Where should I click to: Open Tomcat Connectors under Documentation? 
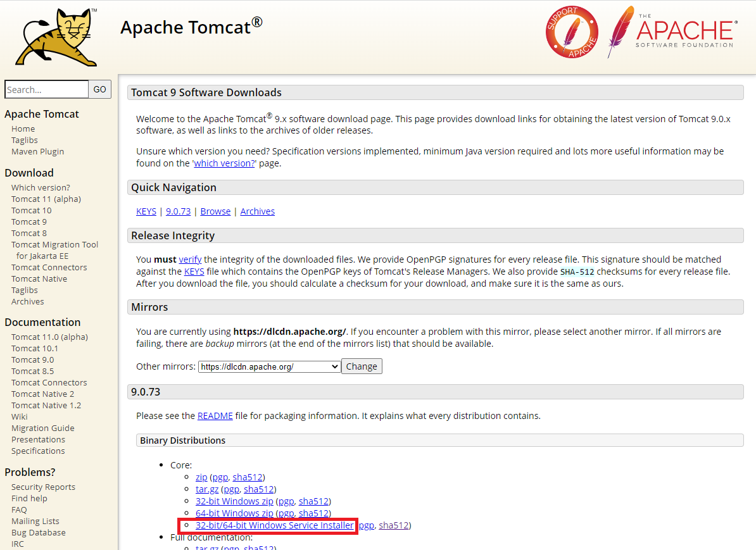tap(49, 383)
